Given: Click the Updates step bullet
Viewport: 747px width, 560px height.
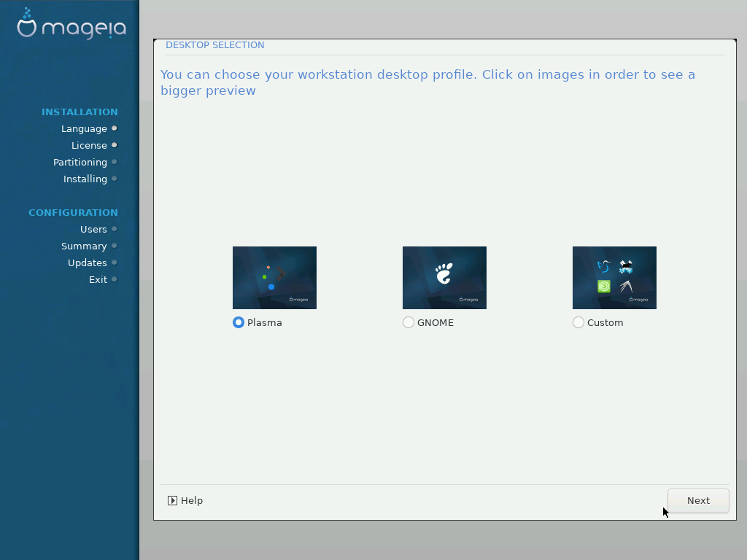Looking at the screenshot, I should point(115,262).
